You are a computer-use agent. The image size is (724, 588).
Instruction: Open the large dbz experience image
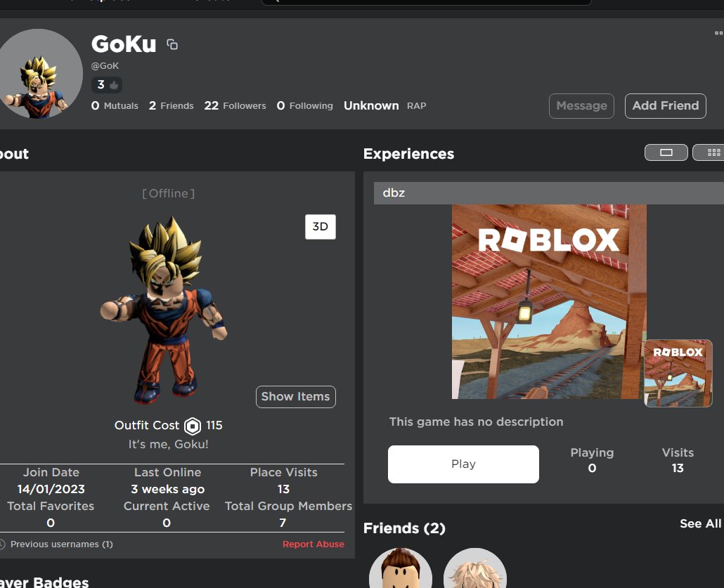(549, 301)
